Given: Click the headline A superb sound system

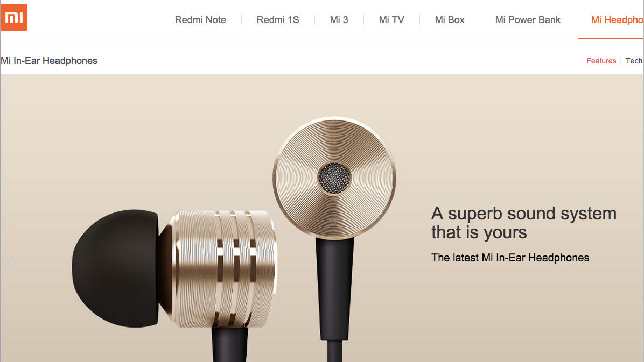Looking at the screenshot, I should [x=524, y=223].
